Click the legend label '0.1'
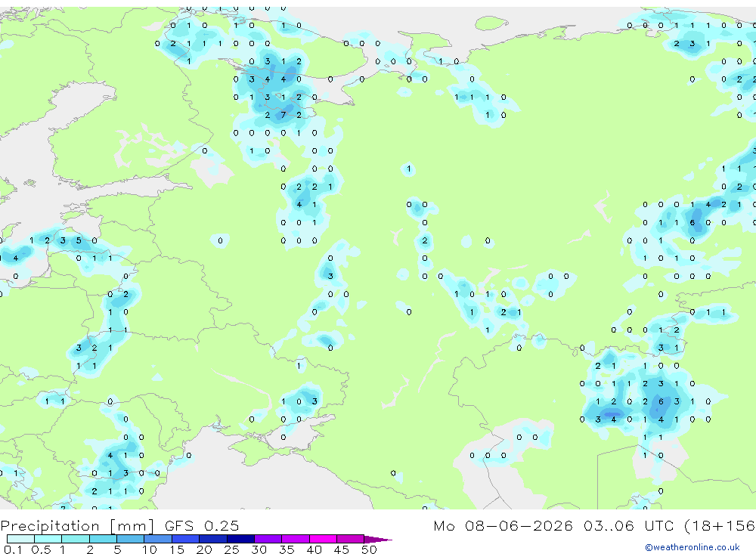Image resolution: width=756 pixels, height=554 pixels. [13, 549]
